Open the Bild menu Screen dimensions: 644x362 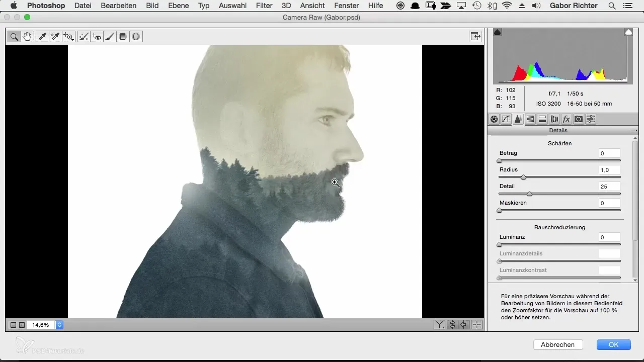[x=152, y=6]
